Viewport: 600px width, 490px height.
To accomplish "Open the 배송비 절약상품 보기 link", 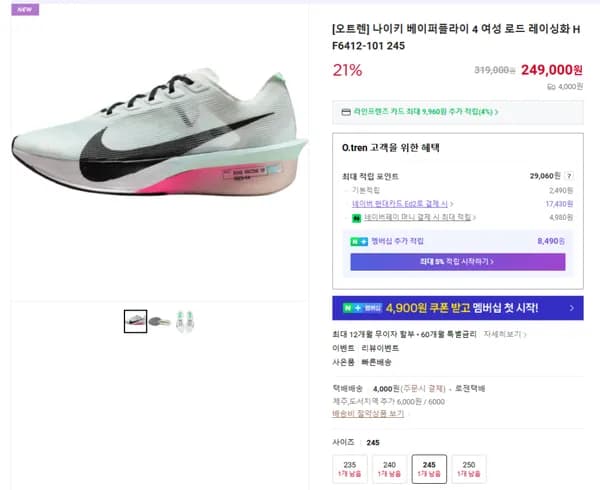I will click(x=368, y=413).
